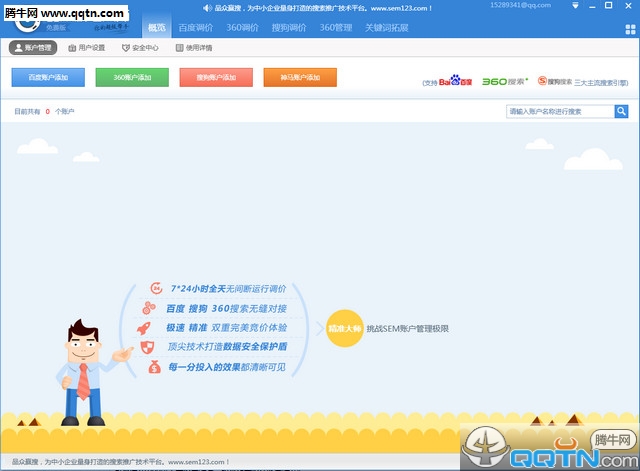Go to the 关键词拓展 tab

click(x=387, y=27)
